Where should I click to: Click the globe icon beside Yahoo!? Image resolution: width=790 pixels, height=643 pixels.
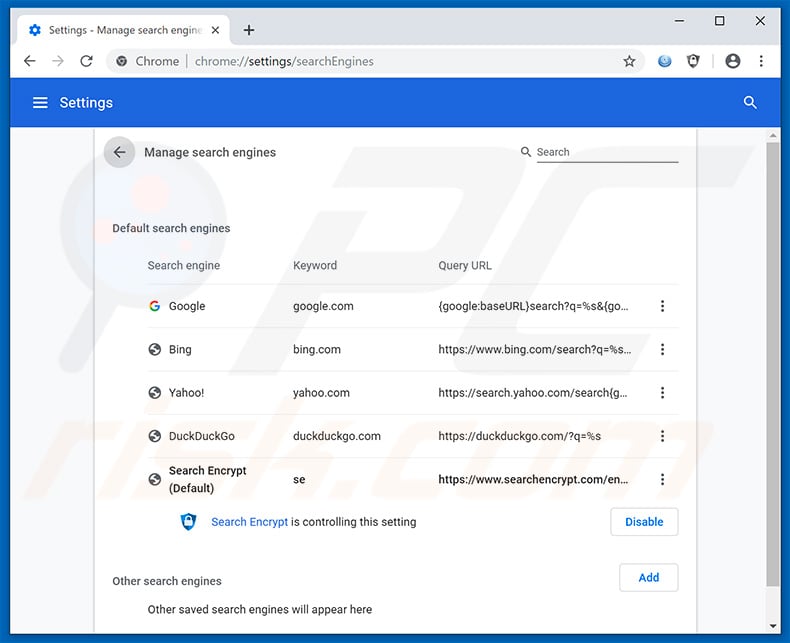[155, 393]
